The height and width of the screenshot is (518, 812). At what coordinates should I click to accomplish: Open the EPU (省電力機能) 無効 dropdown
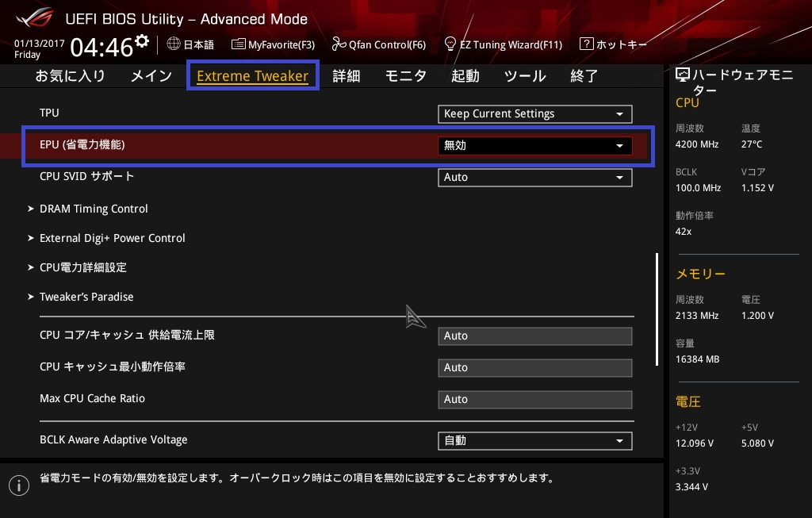click(535, 145)
